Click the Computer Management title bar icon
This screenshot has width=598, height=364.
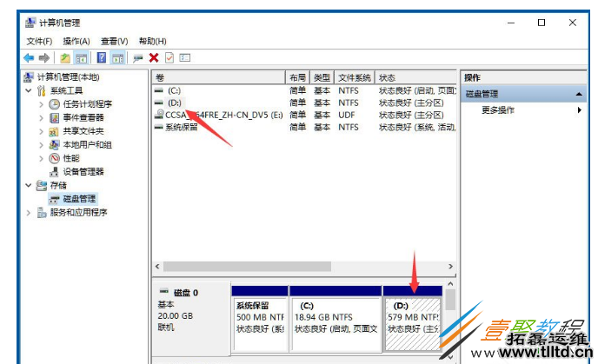point(30,23)
